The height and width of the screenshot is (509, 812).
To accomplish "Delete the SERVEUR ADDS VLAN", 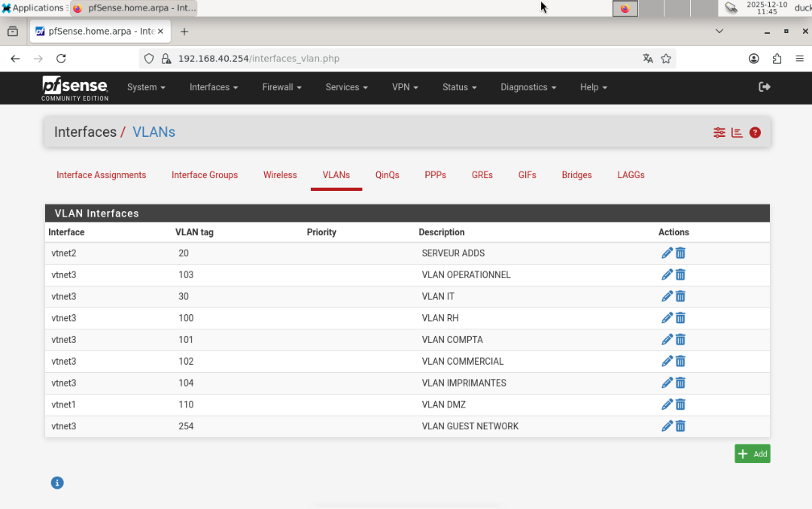I will coord(680,253).
